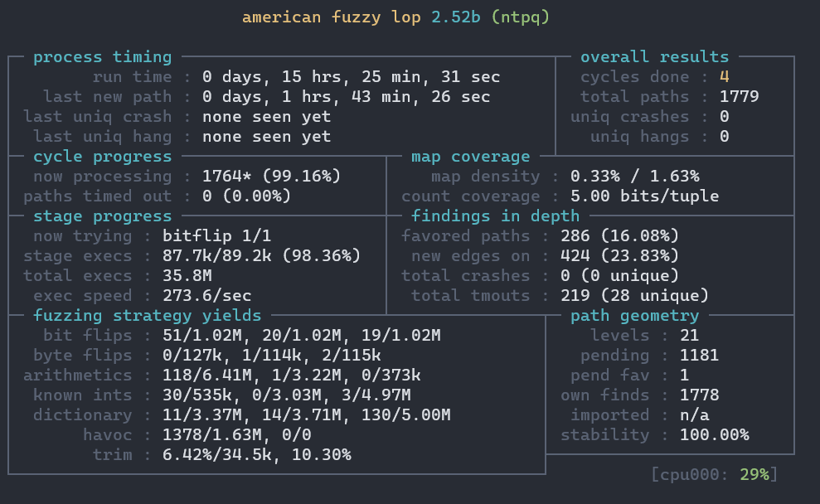Click the 'process timing' section header

[x=103, y=57]
